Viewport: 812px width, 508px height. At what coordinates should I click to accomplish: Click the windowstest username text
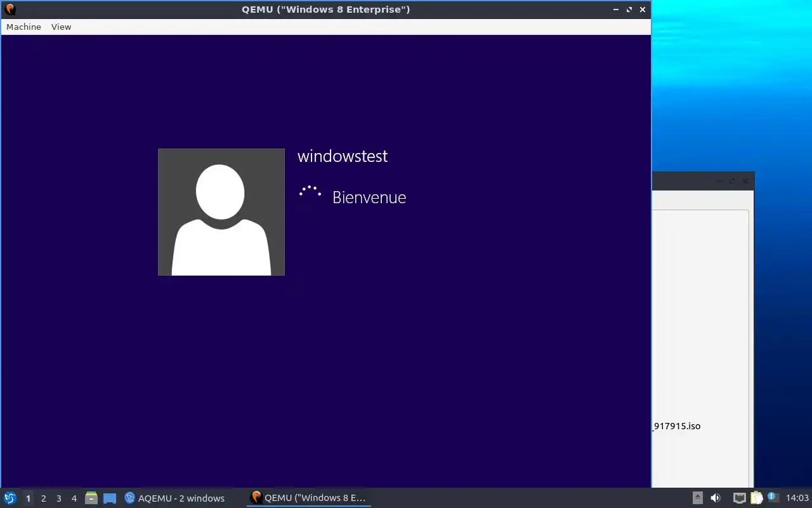tap(343, 156)
